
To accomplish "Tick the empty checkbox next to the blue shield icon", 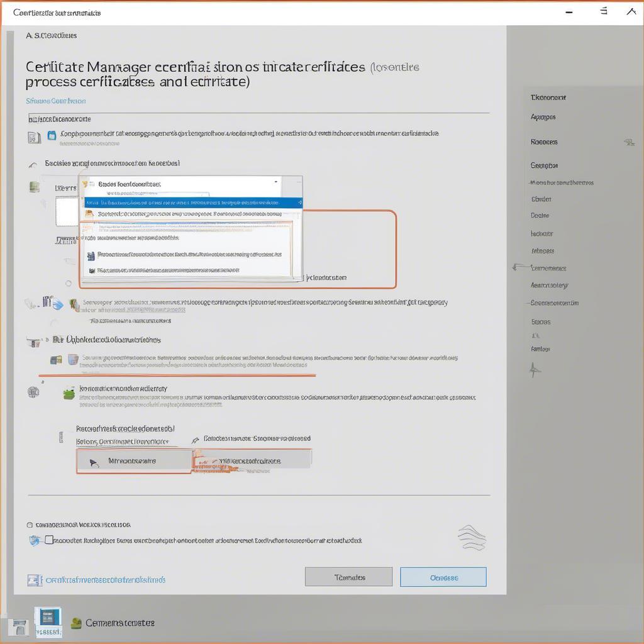I will coord(49,539).
